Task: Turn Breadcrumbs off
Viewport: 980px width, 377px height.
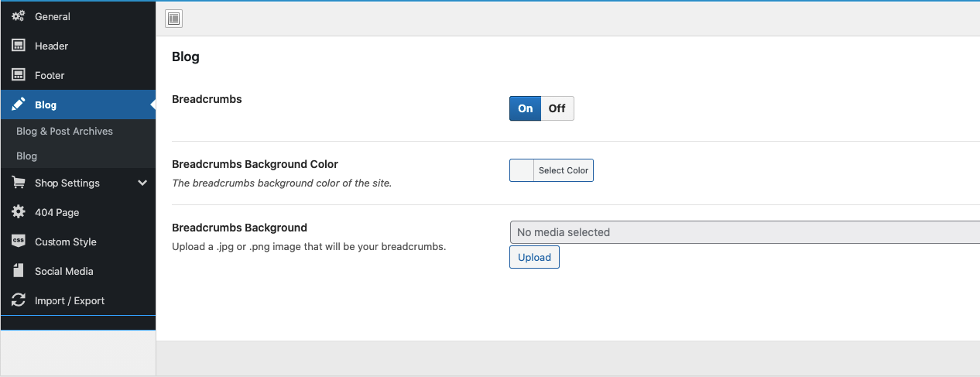Action: point(557,108)
